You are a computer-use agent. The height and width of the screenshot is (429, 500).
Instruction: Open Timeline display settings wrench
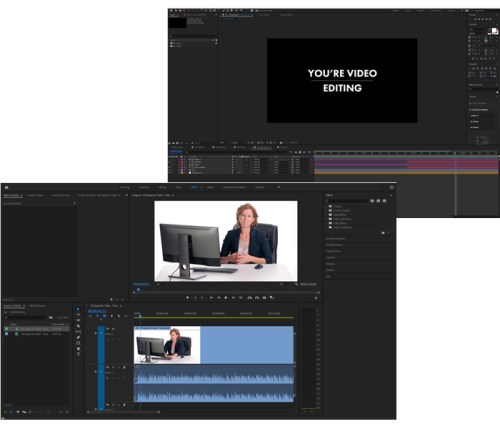[x=119, y=316]
